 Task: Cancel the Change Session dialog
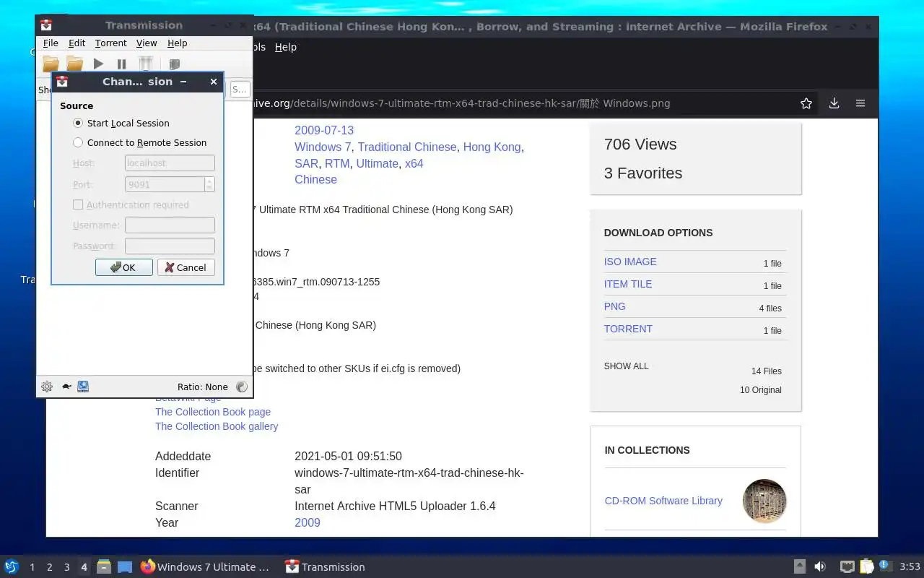click(186, 267)
